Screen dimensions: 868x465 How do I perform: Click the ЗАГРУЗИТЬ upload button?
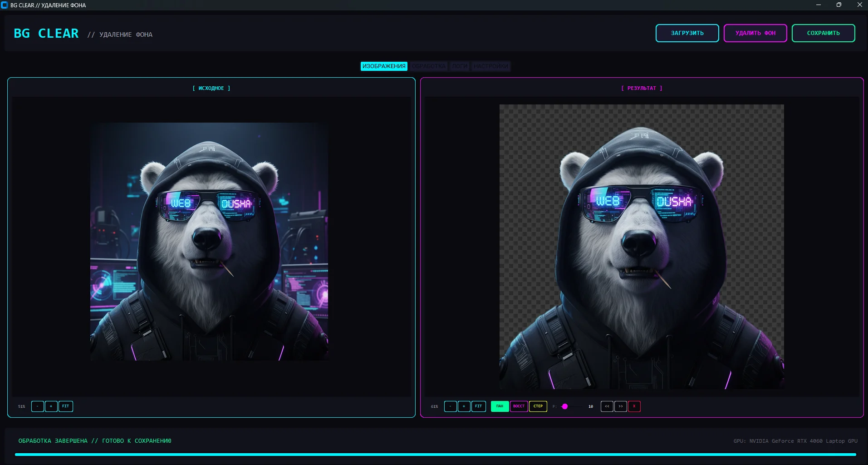687,33
